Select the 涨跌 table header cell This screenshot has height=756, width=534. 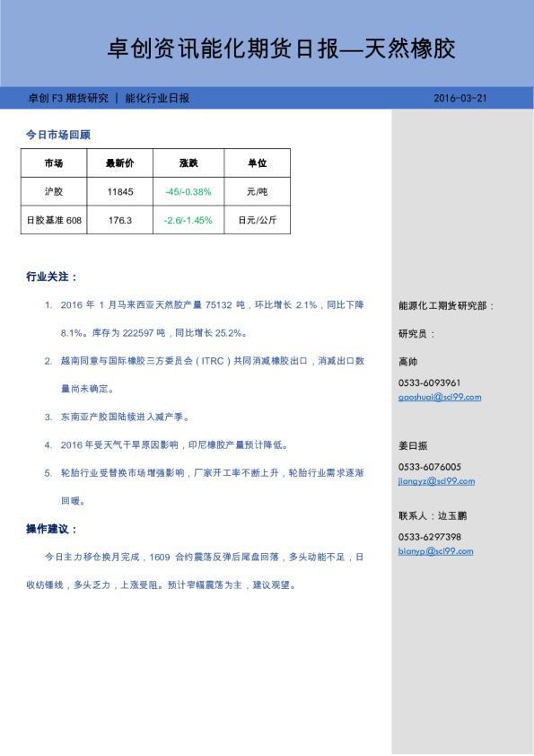(x=188, y=163)
